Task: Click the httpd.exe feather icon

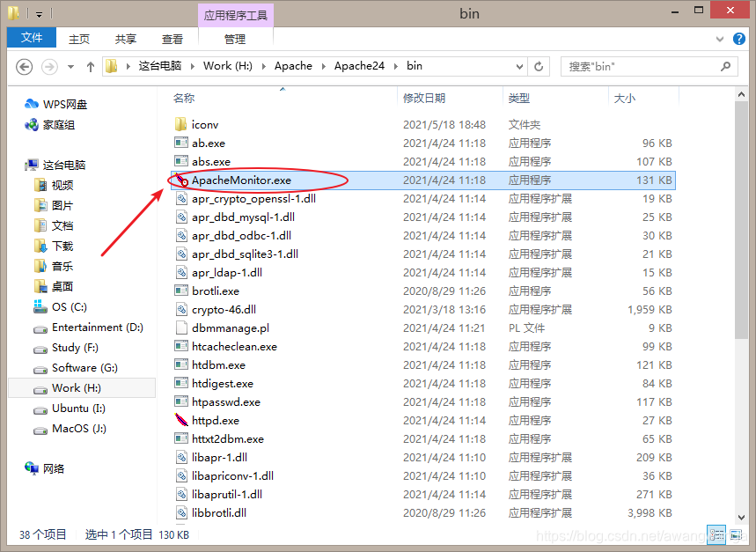Action: (x=181, y=421)
